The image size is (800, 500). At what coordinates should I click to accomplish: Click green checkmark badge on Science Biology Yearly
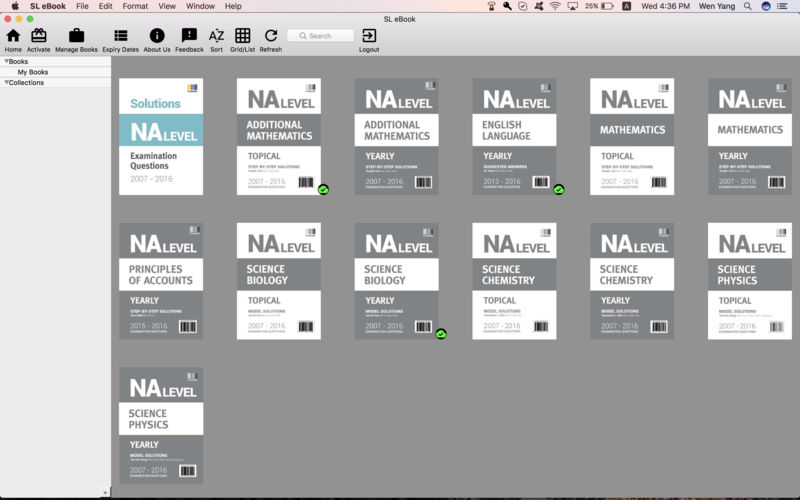pos(441,334)
